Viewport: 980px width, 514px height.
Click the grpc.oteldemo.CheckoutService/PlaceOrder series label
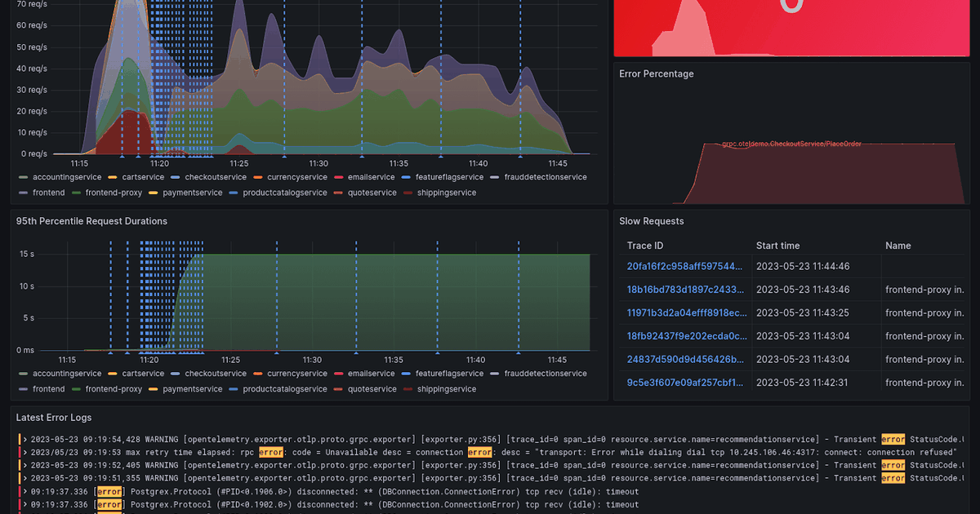[791, 144]
